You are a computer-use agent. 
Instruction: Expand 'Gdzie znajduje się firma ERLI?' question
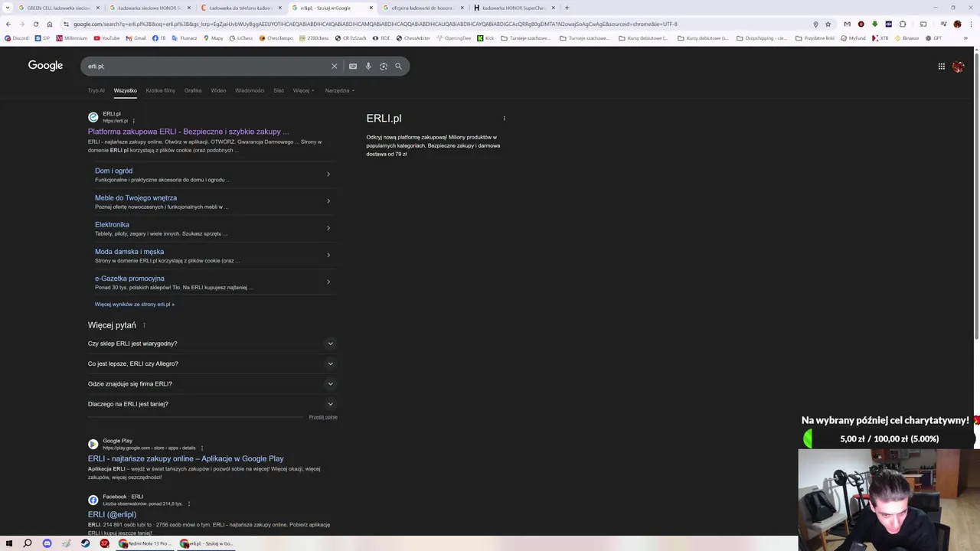[212, 384]
